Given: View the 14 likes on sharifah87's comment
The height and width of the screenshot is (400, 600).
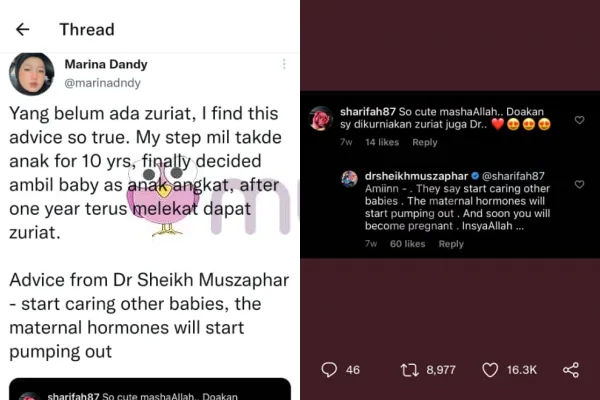Looking at the screenshot, I should point(382,143).
